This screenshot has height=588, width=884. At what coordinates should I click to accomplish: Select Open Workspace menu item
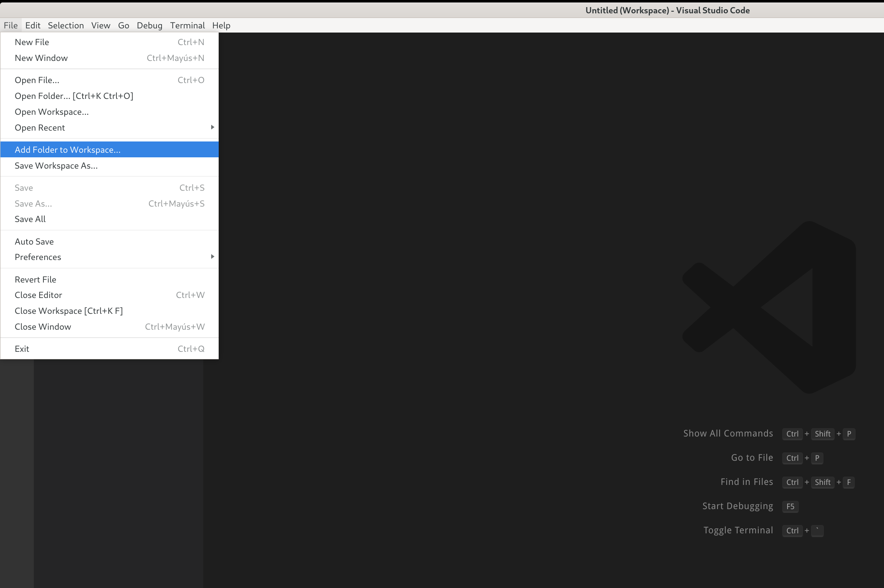click(51, 111)
